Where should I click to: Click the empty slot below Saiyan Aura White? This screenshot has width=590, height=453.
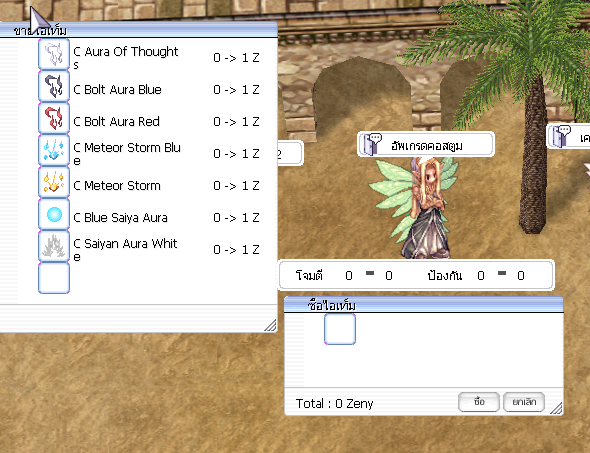pyautogui.click(x=54, y=278)
